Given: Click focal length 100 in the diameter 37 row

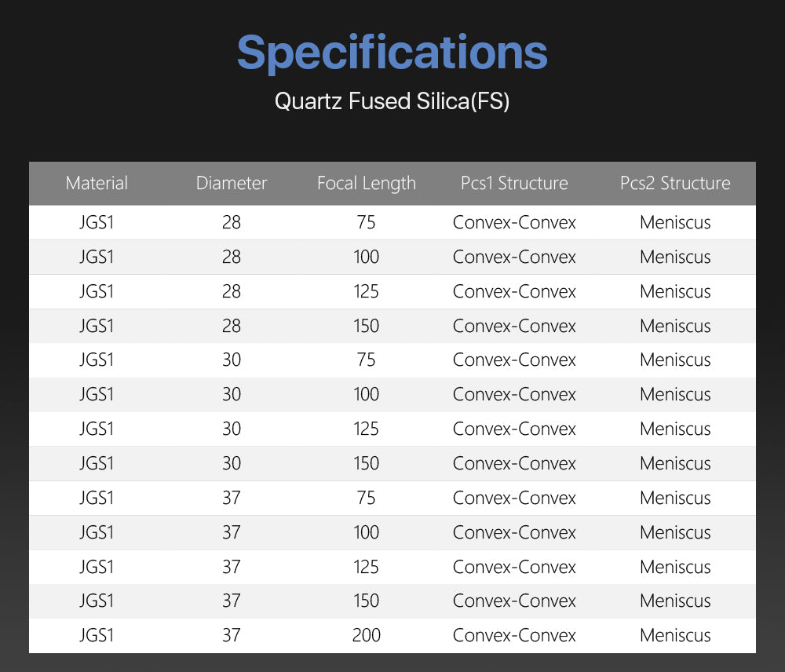Looking at the screenshot, I should tap(366, 532).
